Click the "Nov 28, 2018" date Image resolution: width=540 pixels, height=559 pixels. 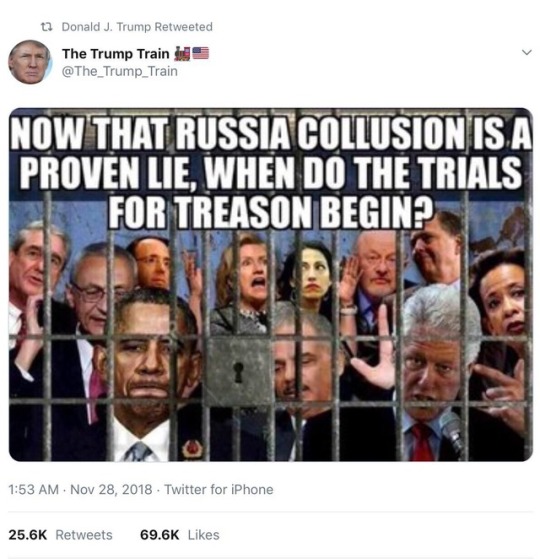pyautogui.click(x=111, y=489)
